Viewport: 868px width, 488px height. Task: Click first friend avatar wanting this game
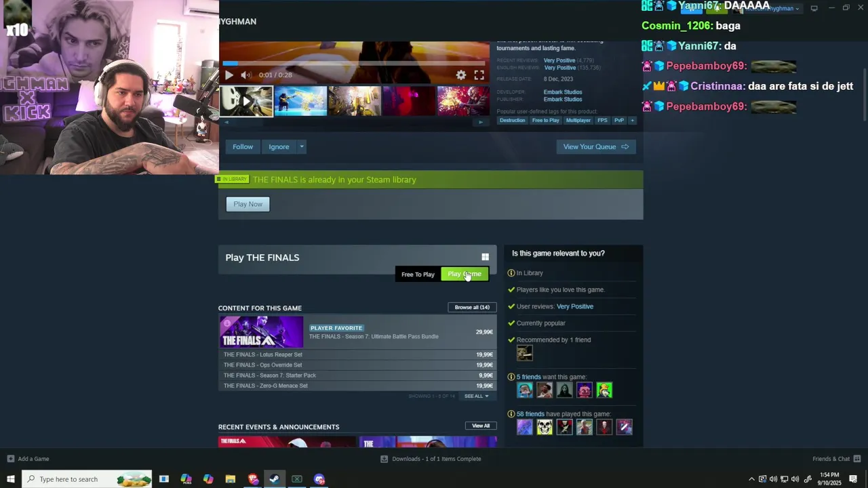tap(525, 390)
